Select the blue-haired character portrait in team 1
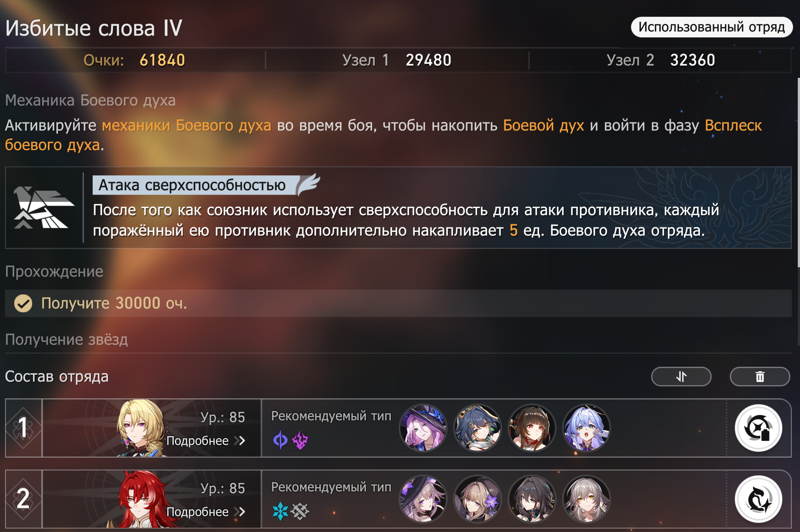 pos(586,428)
